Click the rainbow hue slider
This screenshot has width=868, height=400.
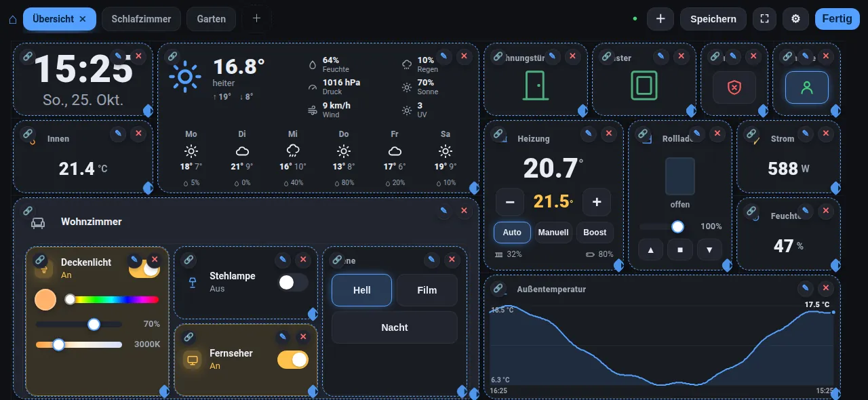(111, 299)
